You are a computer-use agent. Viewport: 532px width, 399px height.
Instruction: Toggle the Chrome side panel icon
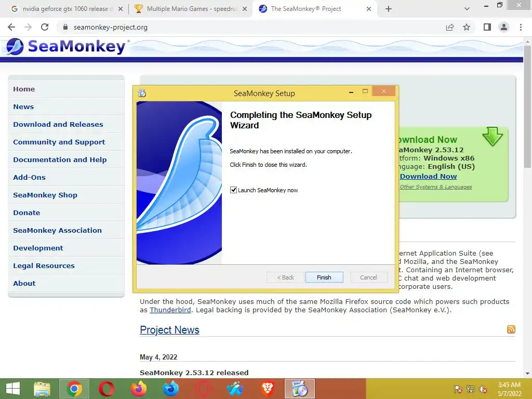[487, 27]
